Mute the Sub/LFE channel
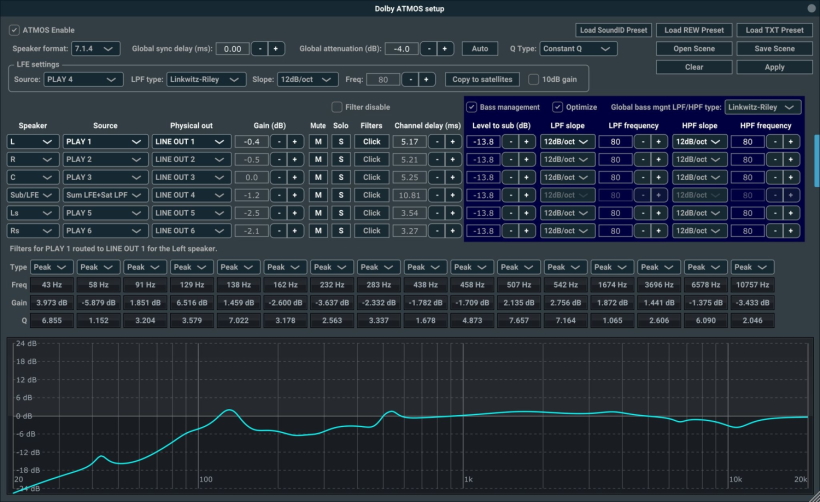Image resolution: width=820 pixels, height=502 pixels. 318,195
